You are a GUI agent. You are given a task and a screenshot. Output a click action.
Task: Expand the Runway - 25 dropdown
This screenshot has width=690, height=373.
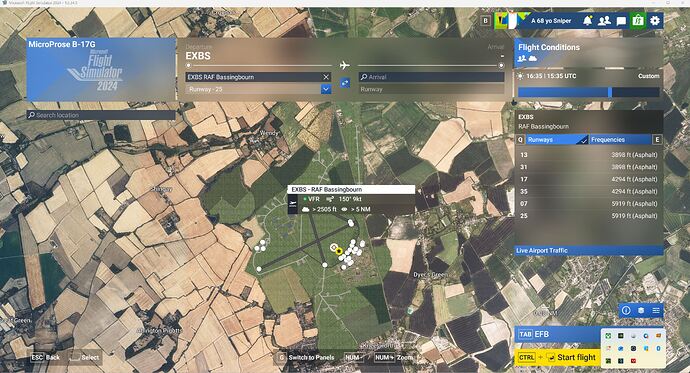pyautogui.click(x=326, y=89)
